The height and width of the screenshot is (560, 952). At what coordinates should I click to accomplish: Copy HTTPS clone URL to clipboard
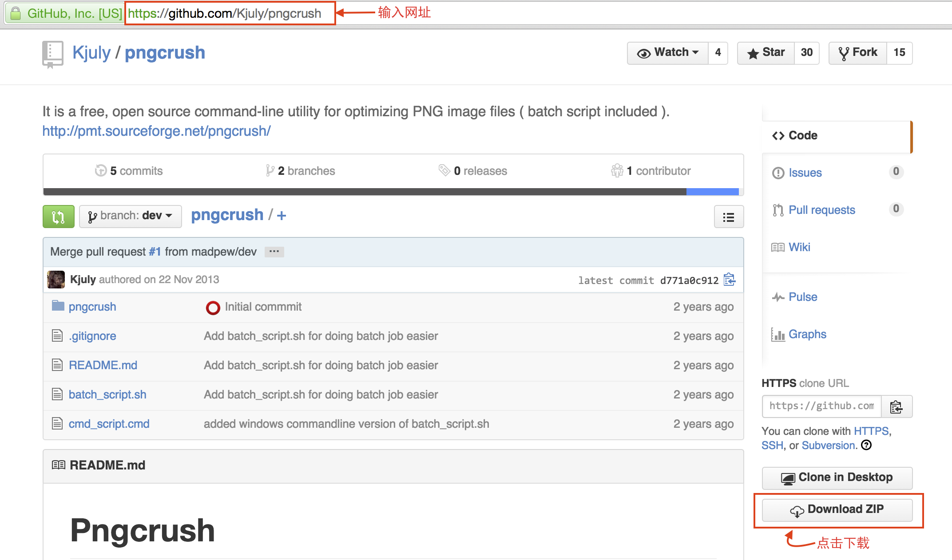[x=896, y=406]
